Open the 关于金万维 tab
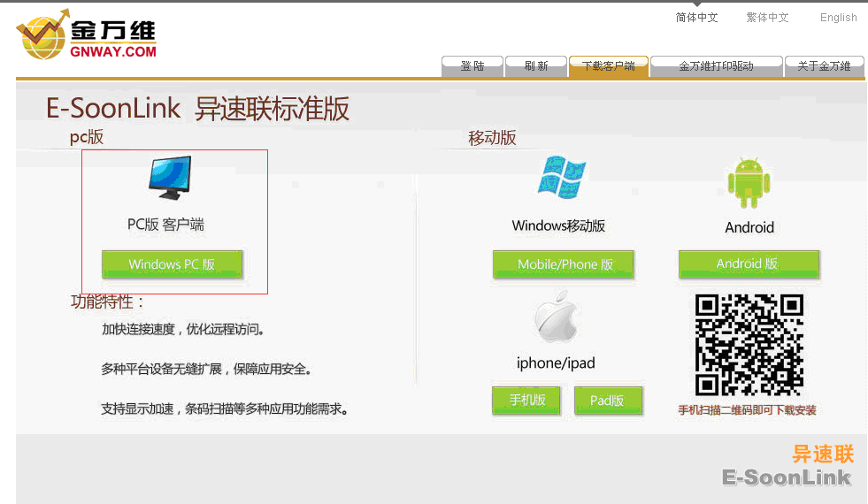Image resolution: width=868 pixels, height=504 pixels. tap(824, 66)
